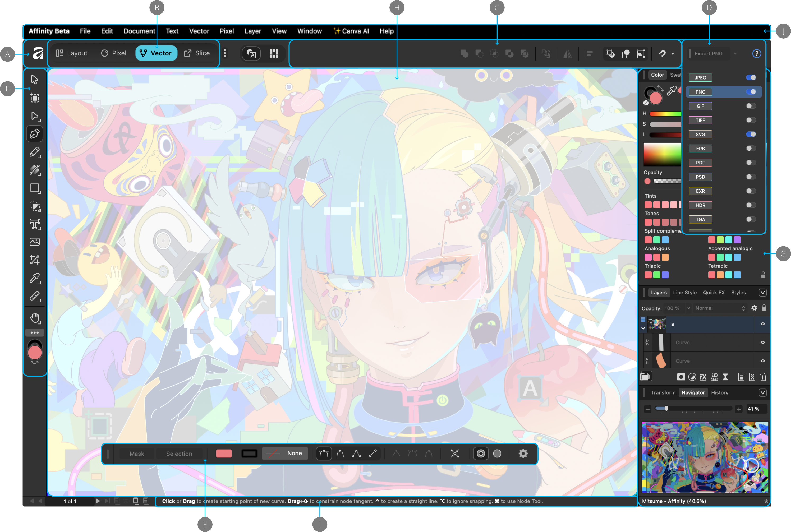Open the Vector menu in menu bar

click(x=199, y=31)
